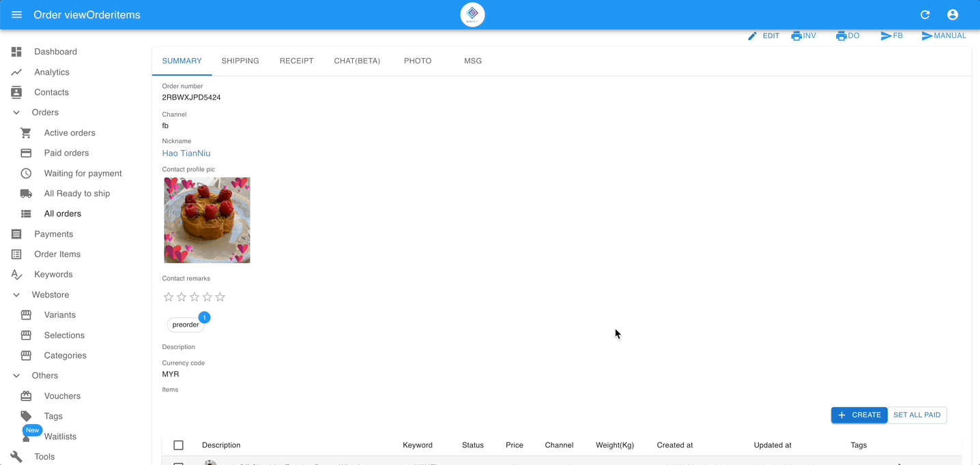The width and height of the screenshot is (980, 465).
Task: Open the hamburger navigation menu
Action: click(17, 15)
